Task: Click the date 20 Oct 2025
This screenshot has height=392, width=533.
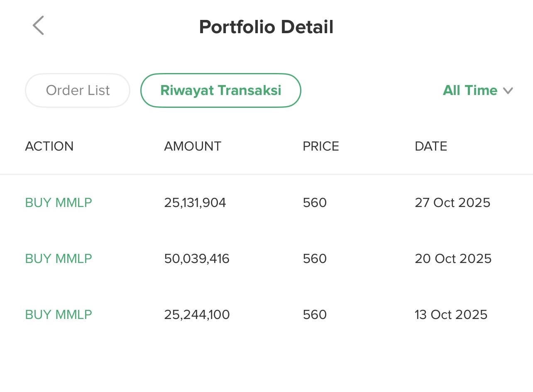Action: coord(453,259)
